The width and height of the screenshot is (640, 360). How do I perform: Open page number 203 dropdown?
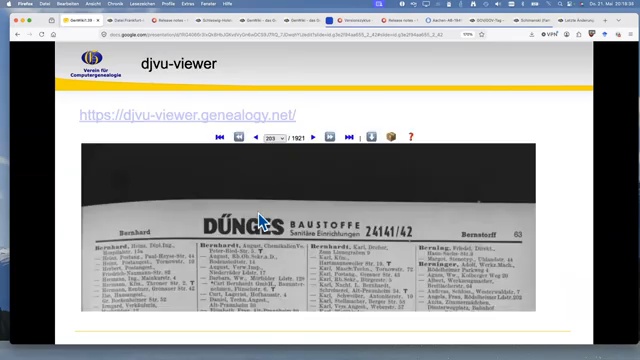point(275,138)
